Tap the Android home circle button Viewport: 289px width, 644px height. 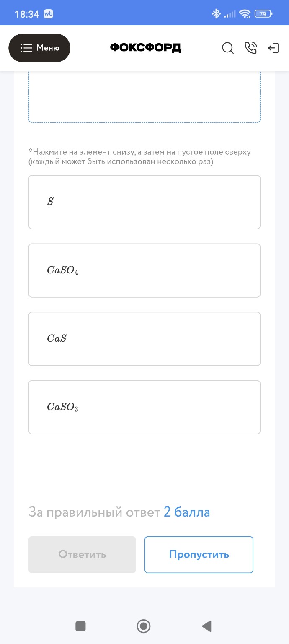click(144, 626)
